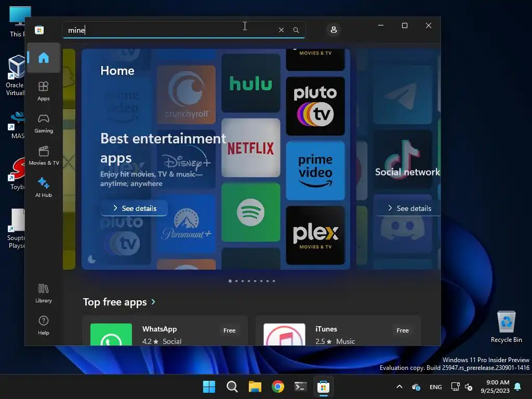Open the Windows Start menu
Viewport: 532px width, 399px height.
coord(209,387)
